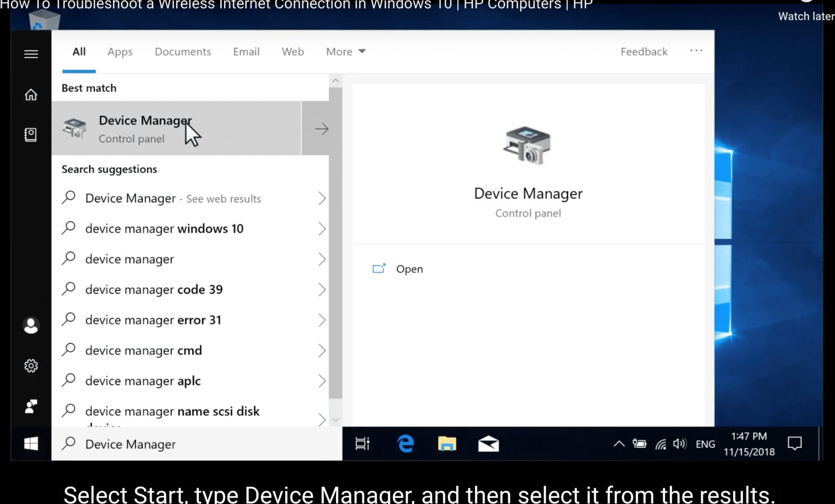Click the Device Manager title in preview pane
The width and height of the screenshot is (835, 504).
[x=528, y=194]
